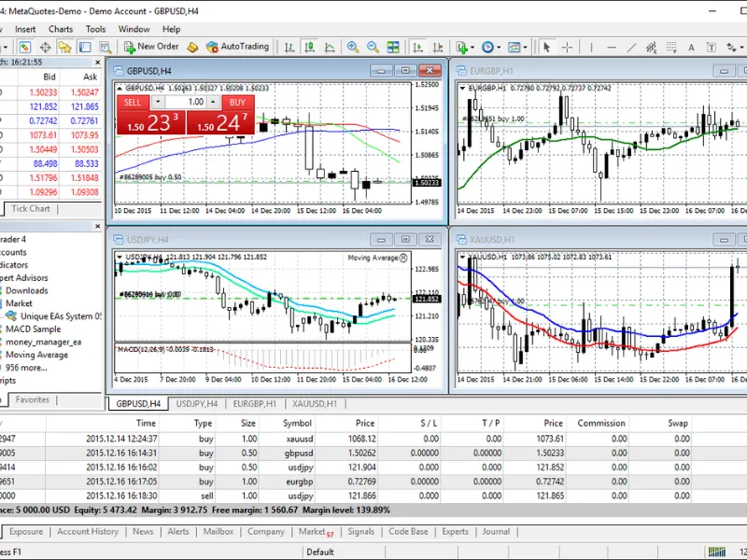Open the Tick Chart tab
Viewport: 747px width, 560px height.
point(31,208)
